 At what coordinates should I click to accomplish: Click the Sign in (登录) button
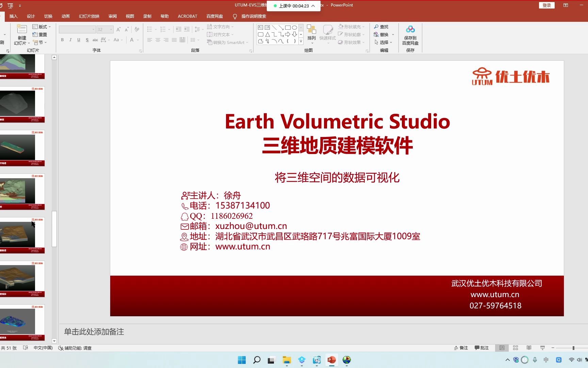tap(547, 5)
